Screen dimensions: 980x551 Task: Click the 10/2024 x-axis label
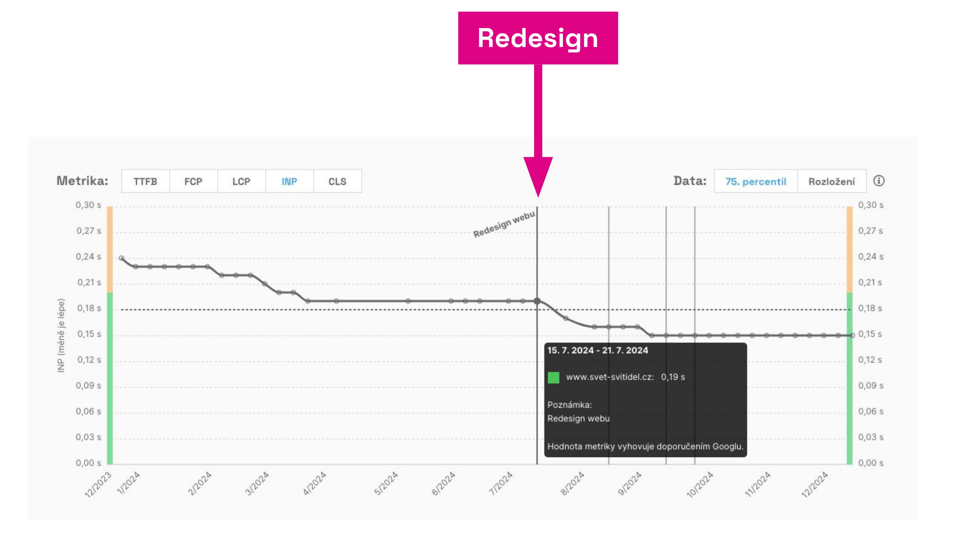700,484
